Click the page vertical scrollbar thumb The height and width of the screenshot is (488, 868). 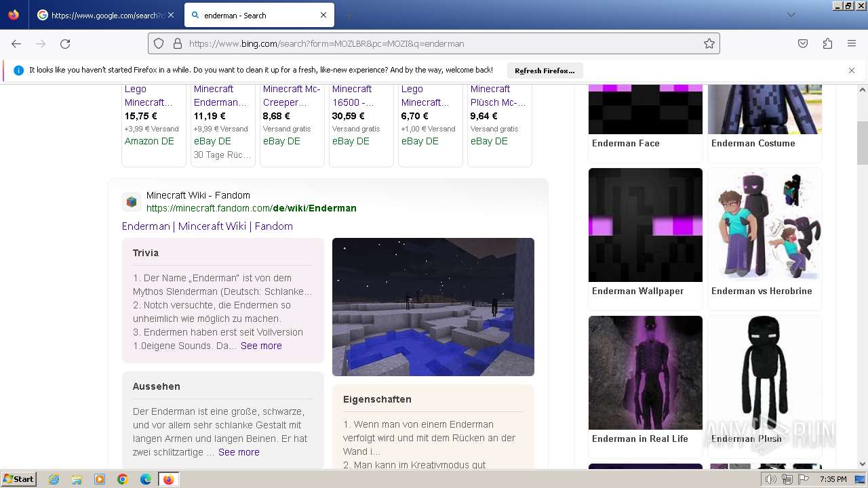tap(862, 142)
